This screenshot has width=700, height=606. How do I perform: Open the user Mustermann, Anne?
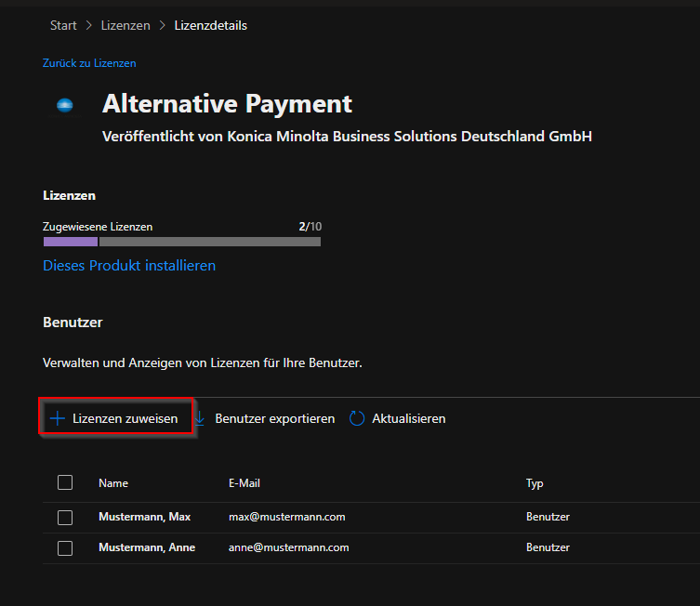click(147, 547)
